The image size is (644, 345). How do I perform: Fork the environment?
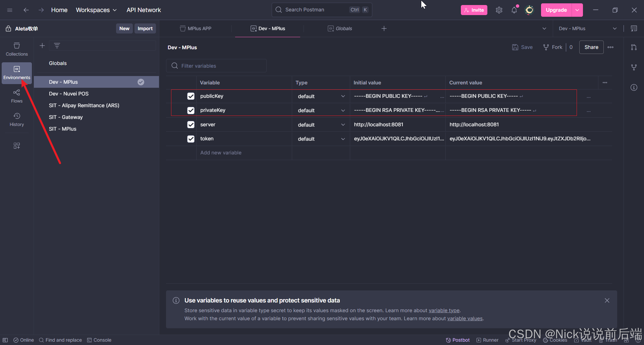click(553, 47)
